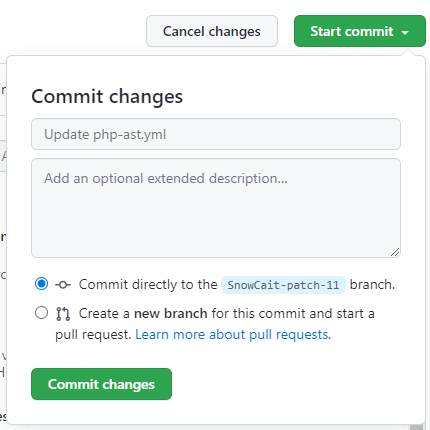This screenshot has height=430, width=430.
Task: Click the pull request icon beside new branch option
Action: point(63,314)
